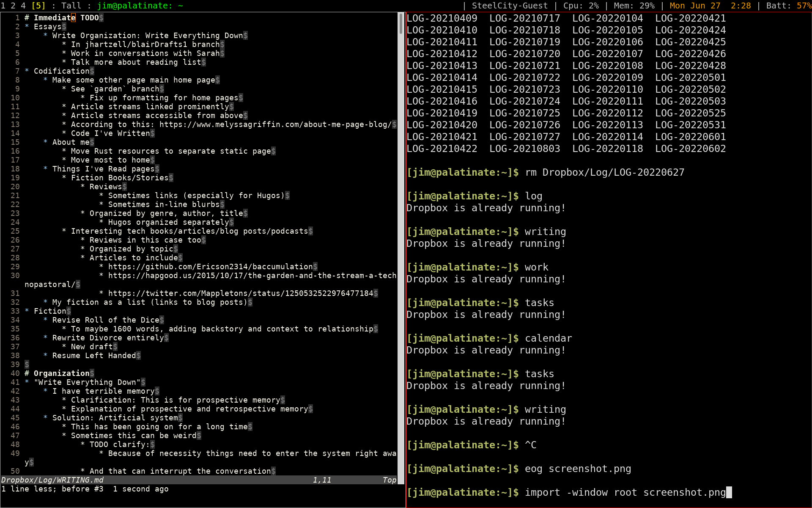
Task: Click the github.com/Ericson2314/baccumulation URL
Action: tap(210, 267)
